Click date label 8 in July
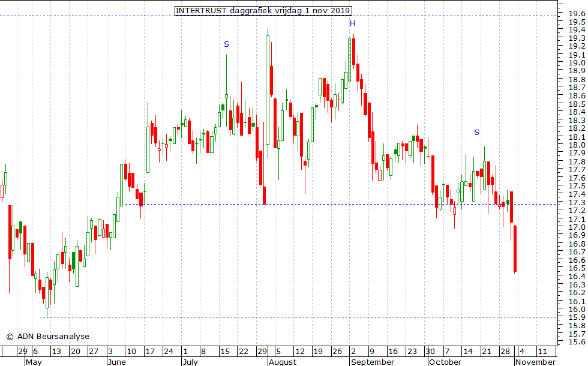 [x=203, y=352]
